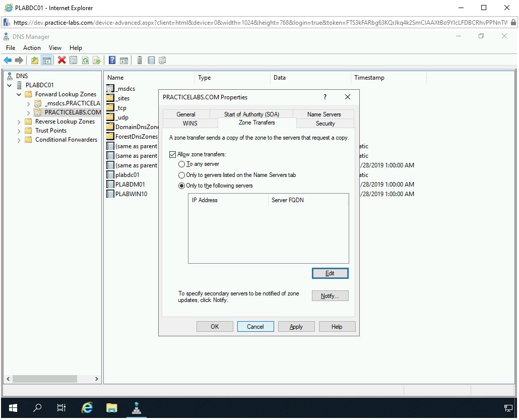Image resolution: width=519 pixels, height=420 pixels.
Task: Click the Export List toolbar icon
Action: click(x=97, y=61)
